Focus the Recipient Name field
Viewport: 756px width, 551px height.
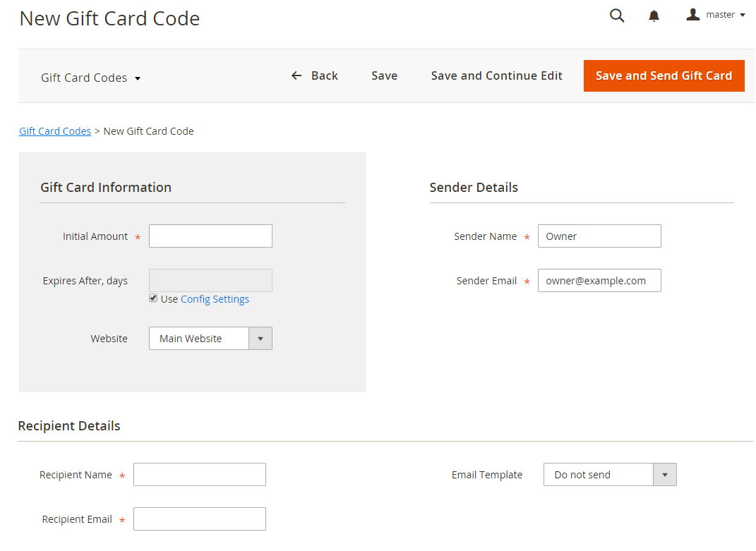[x=200, y=474]
